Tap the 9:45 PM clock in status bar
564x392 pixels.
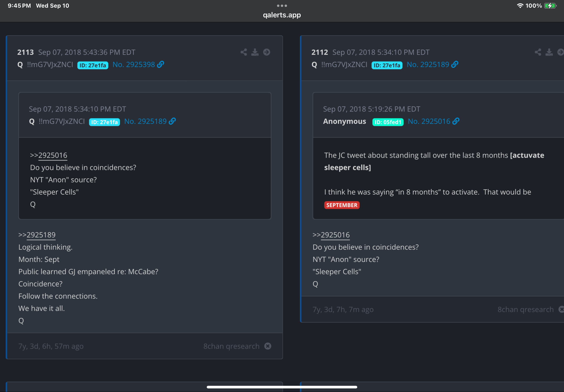click(19, 6)
